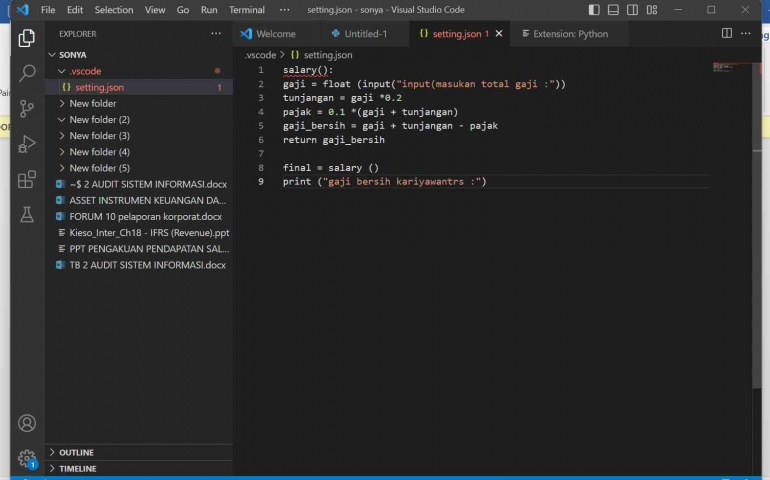
Task: Expand the TIMELINE section
Action: (x=77, y=468)
